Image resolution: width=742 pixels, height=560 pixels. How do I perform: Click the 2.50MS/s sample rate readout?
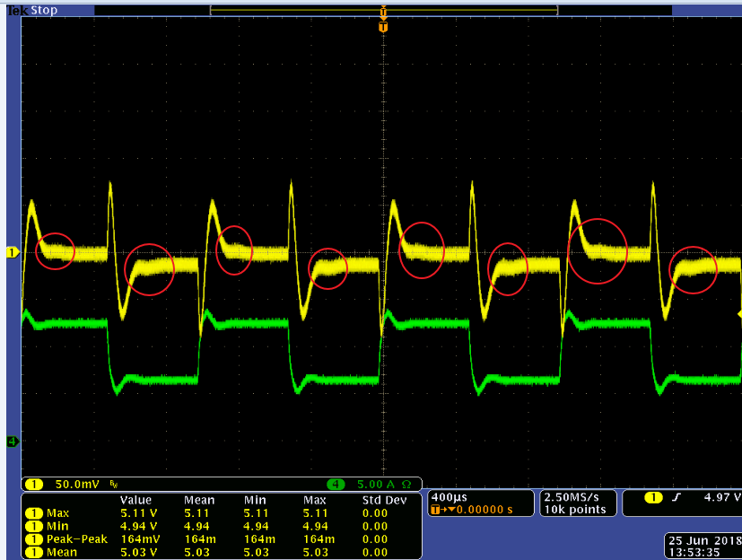click(572, 497)
